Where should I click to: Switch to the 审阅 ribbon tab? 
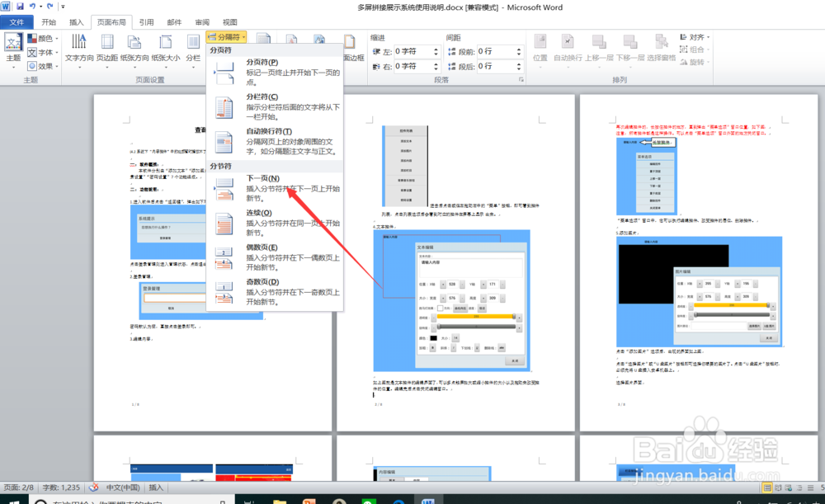(202, 22)
